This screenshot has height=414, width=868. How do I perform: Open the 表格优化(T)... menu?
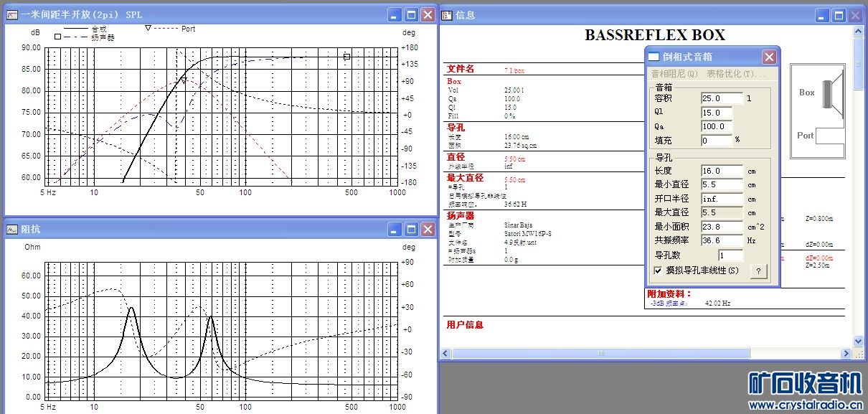click(x=736, y=74)
